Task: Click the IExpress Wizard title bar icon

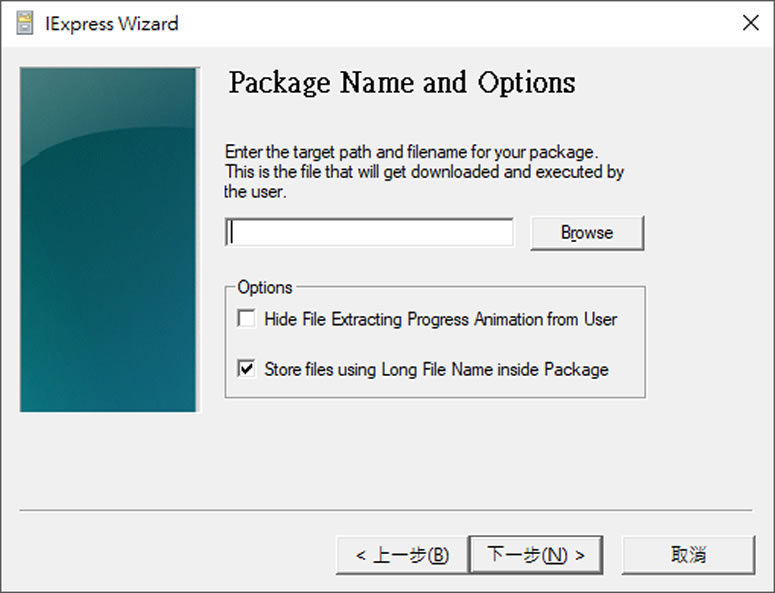Action: [25, 23]
